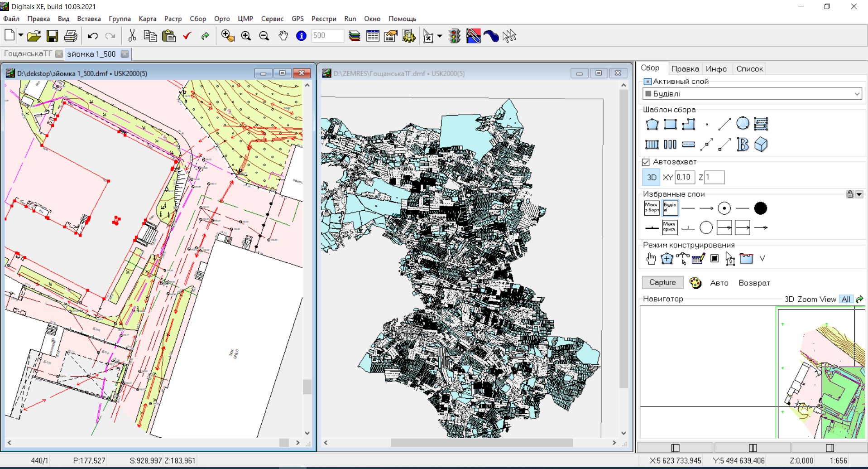Open the Растр menu
Image resolution: width=868 pixels, height=469 pixels.
pyautogui.click(x=172, y=19)
